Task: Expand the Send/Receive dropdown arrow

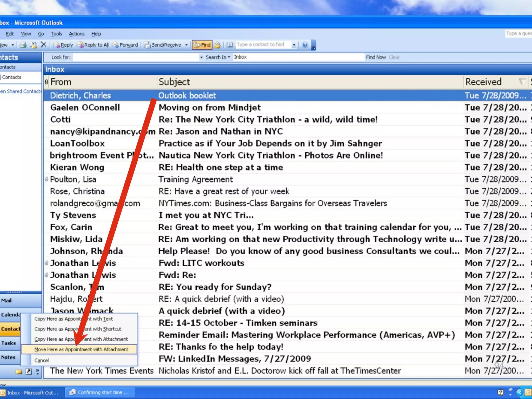Action: [x=187, y=45]
